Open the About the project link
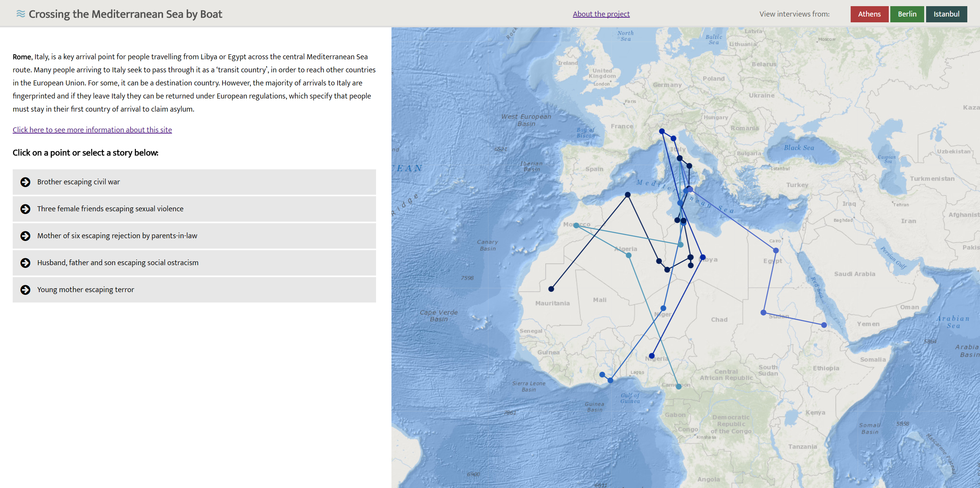980x488 pixels. (601, 14)
